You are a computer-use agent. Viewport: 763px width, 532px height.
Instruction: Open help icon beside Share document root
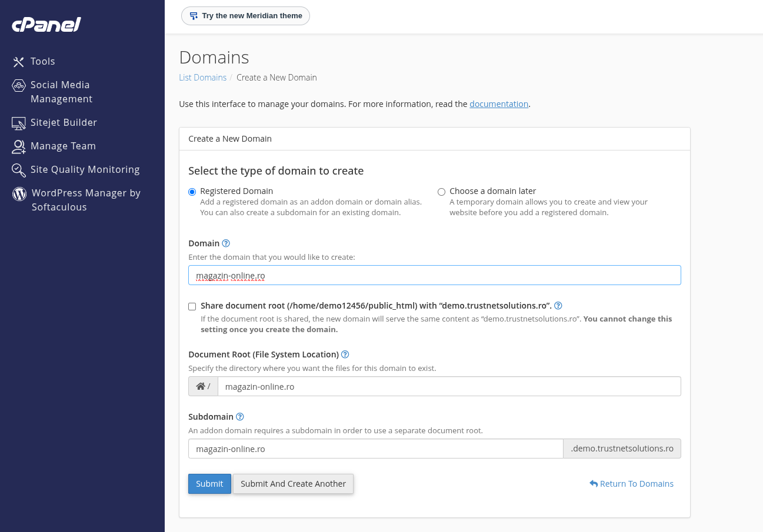[x=558, y=306]
